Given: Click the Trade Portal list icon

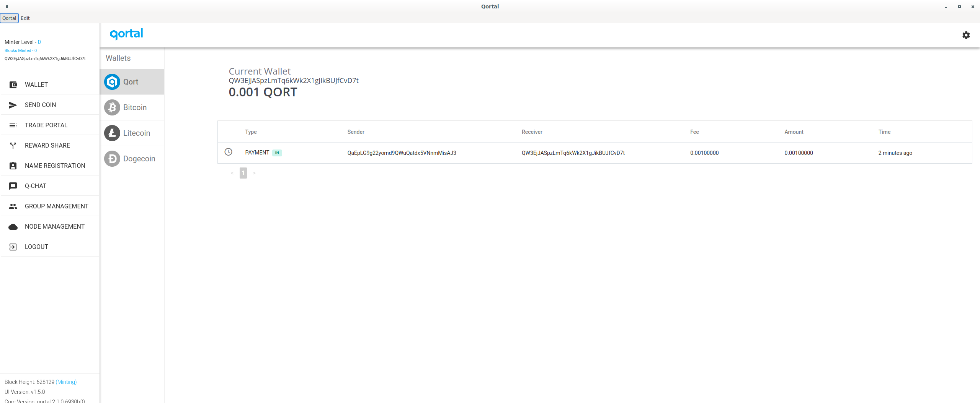Looking at the screenshot, I should [13, 125].
